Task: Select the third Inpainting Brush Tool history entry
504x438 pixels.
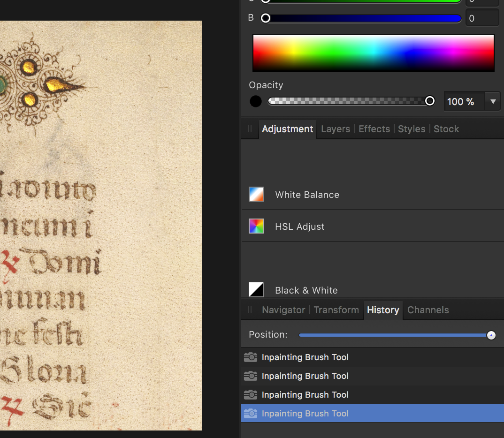Action: (x=373, y=395)
